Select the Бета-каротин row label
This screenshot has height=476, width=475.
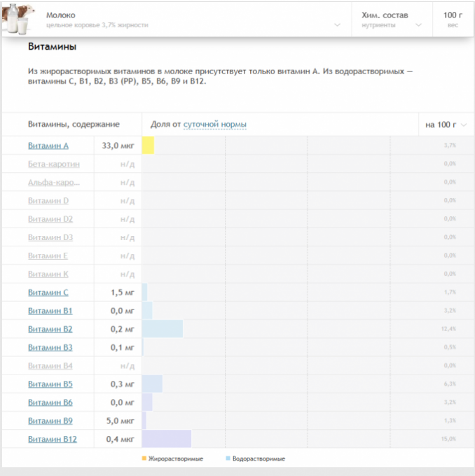click(53, 164)
